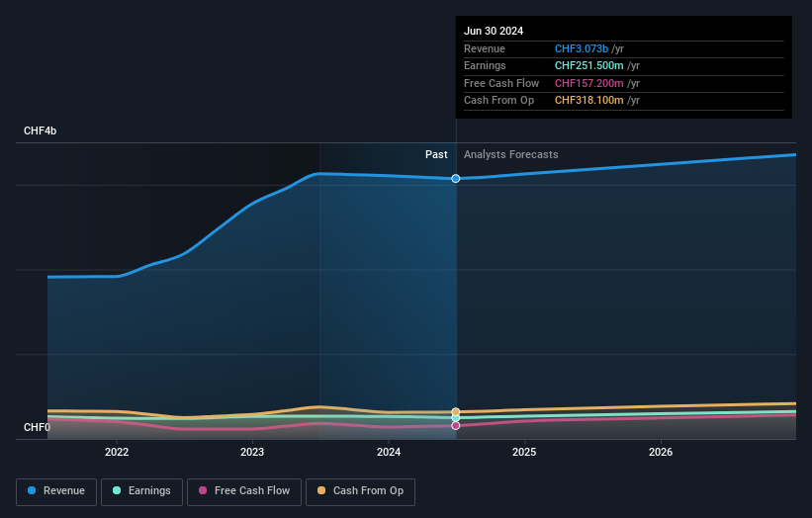This screenshot has height=518, width=812.
Task: Click the CHF4b y-axis label
Action: 40,130
